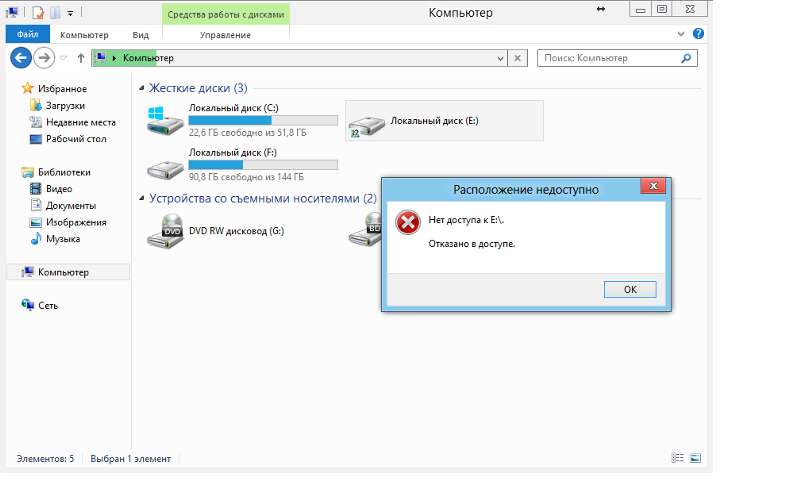Open the Управление tab

click(225, 35)
